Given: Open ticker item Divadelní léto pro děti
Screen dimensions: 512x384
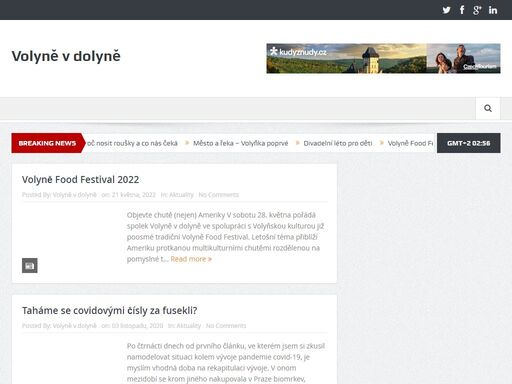Looking at the screenshot, I should click(338, 143).
